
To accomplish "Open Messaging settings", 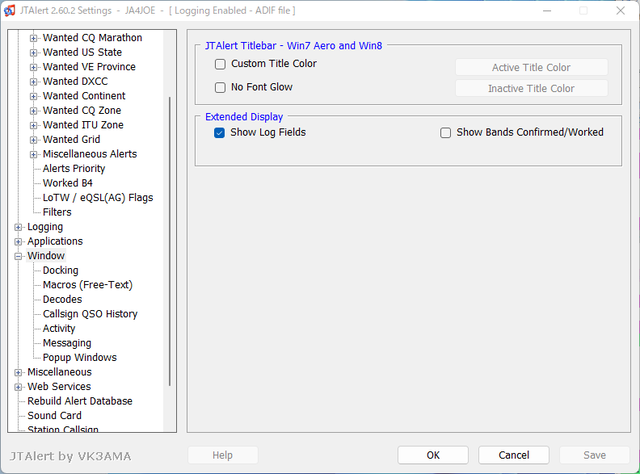I will [x=67, y=343].
